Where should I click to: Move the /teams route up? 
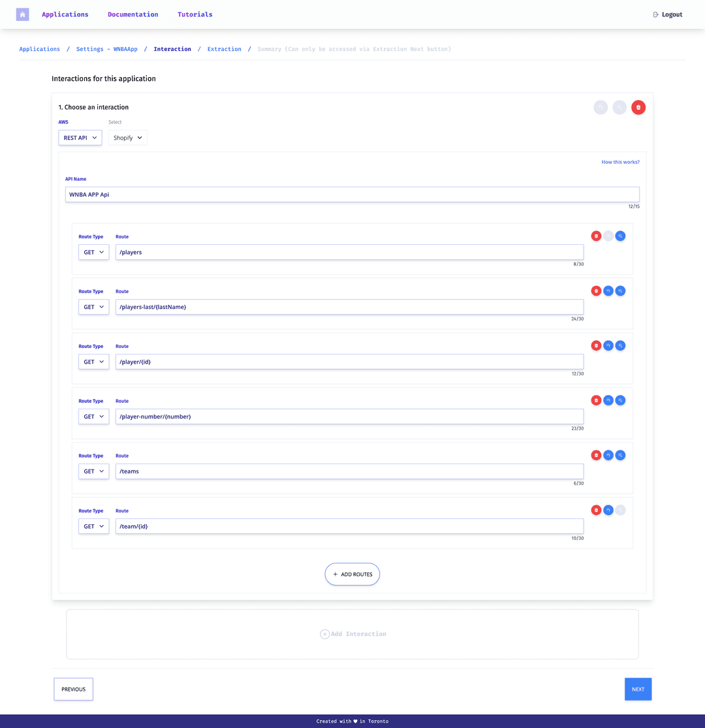[x=608, y=456]
